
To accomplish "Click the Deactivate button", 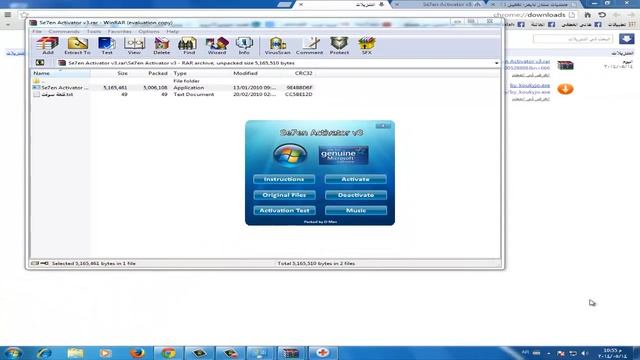I will pyautogui.click(x=356, y=195).
